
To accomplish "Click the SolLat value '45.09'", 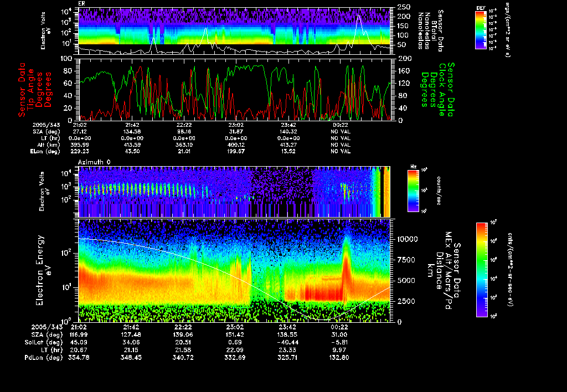I will pyautogui.click(x=79, y=343).
